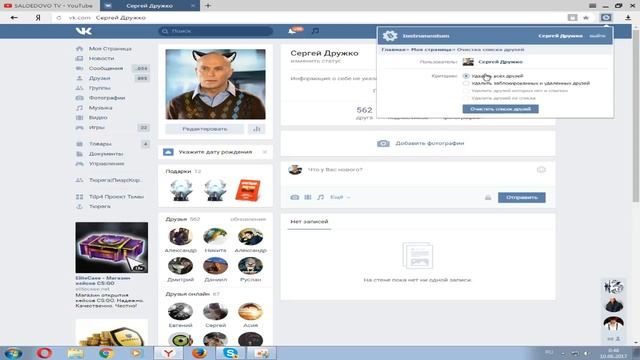Click Очистить список друзей button
The image size is (640, 360).
pyautogui.click(x=500, y=109)
